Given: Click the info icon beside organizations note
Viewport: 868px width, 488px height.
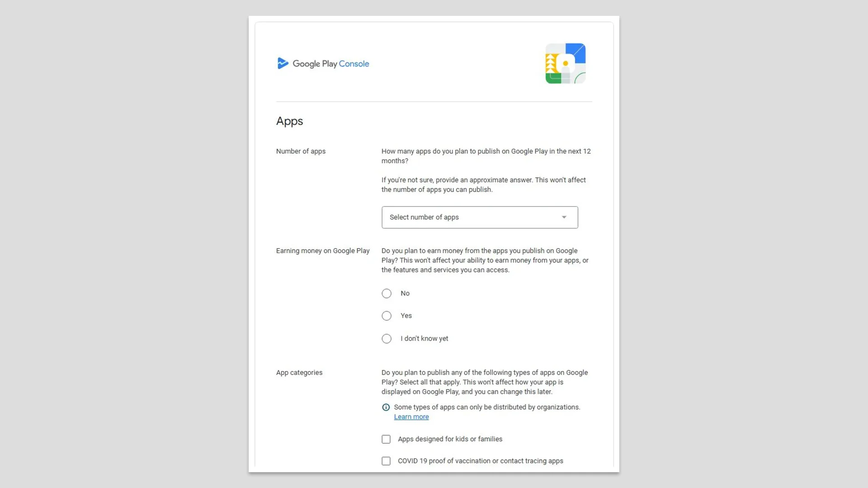Looking at the screenshot, I should [386, 407].
